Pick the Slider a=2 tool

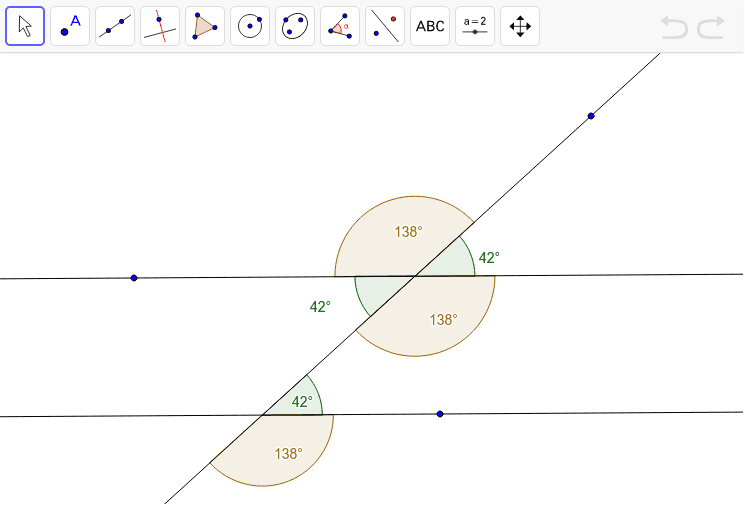point(475,26)
